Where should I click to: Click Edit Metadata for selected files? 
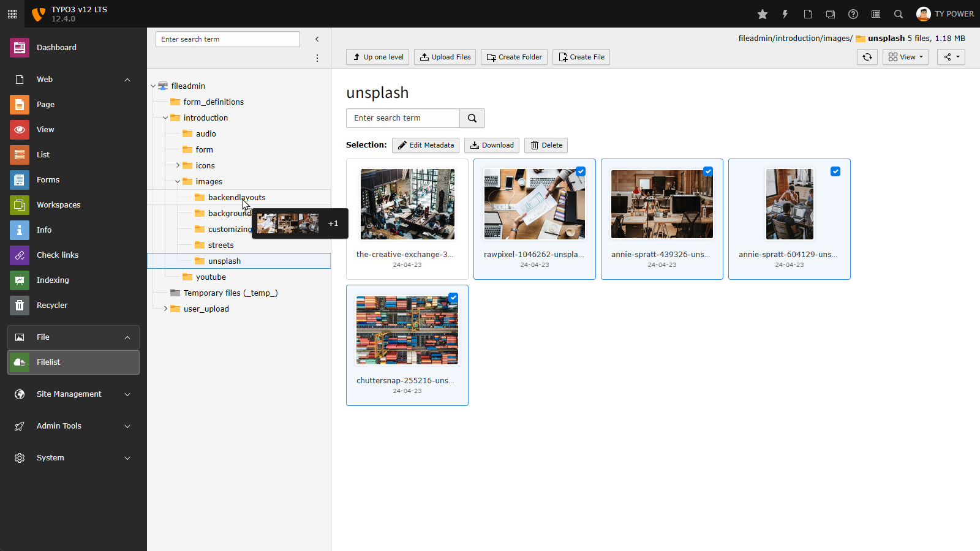click(x=425, y=145)
